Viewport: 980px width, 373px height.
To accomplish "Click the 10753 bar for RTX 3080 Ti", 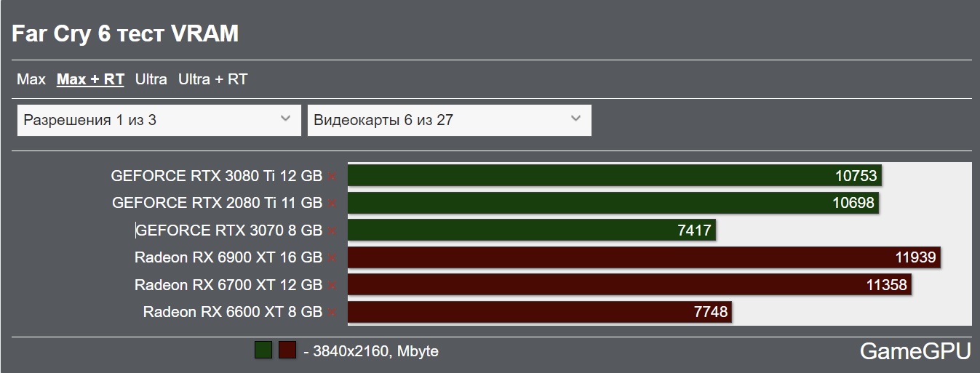I will [x=614, y=176].
